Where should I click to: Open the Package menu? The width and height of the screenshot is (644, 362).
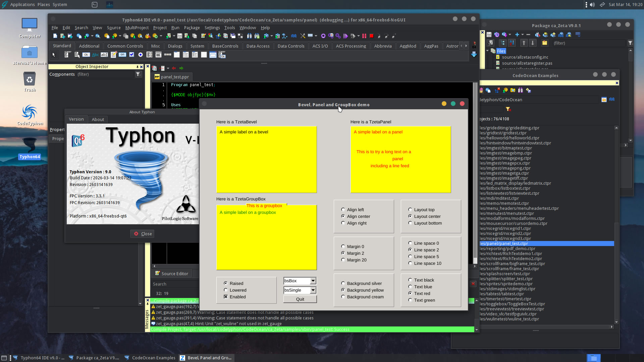(192, 28)
